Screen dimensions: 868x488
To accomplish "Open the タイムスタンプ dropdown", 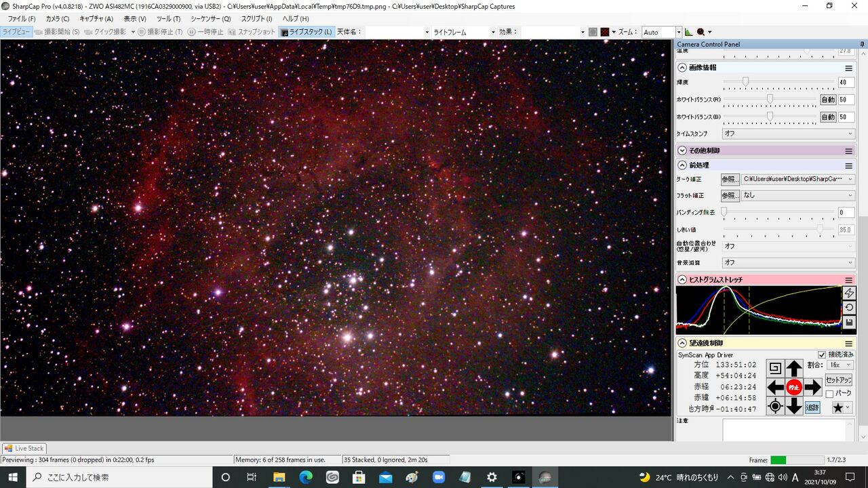I will [788, 134].
